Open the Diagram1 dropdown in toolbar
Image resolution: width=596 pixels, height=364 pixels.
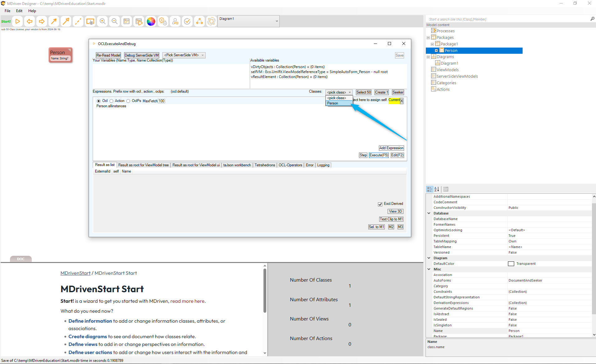[276, 21]
